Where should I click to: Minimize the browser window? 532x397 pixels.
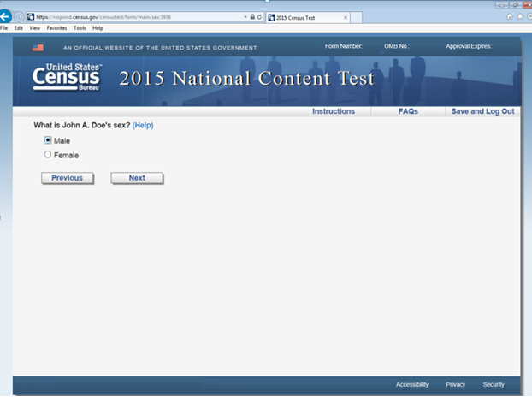(x=502, y=5)
